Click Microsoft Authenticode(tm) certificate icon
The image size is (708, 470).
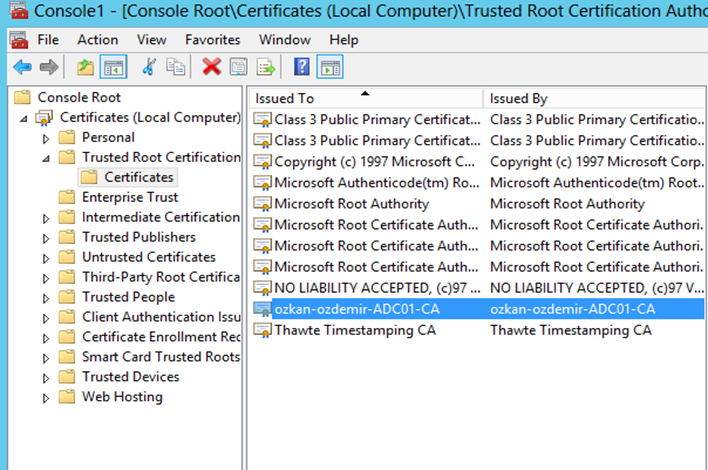pyautogui.click(x=262, y=182)
